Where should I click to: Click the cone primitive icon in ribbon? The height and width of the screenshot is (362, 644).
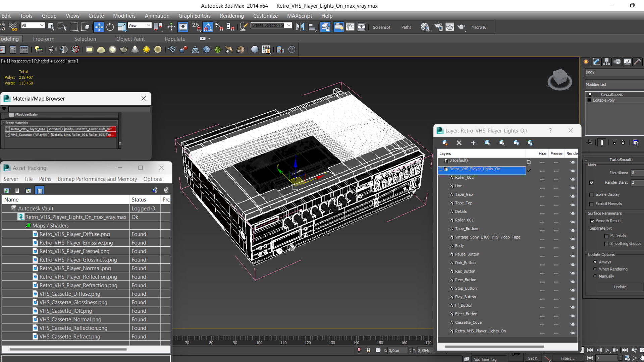tap(135, 50)
